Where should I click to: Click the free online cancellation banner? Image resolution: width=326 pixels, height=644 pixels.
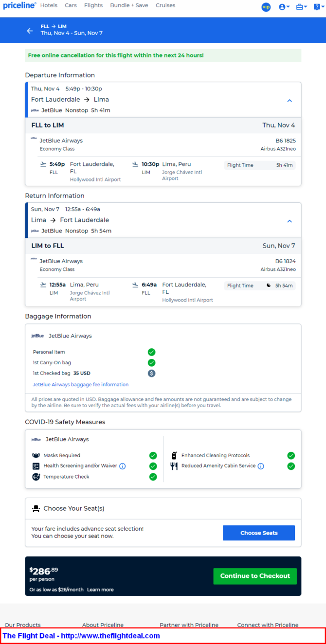pos(163,55)
